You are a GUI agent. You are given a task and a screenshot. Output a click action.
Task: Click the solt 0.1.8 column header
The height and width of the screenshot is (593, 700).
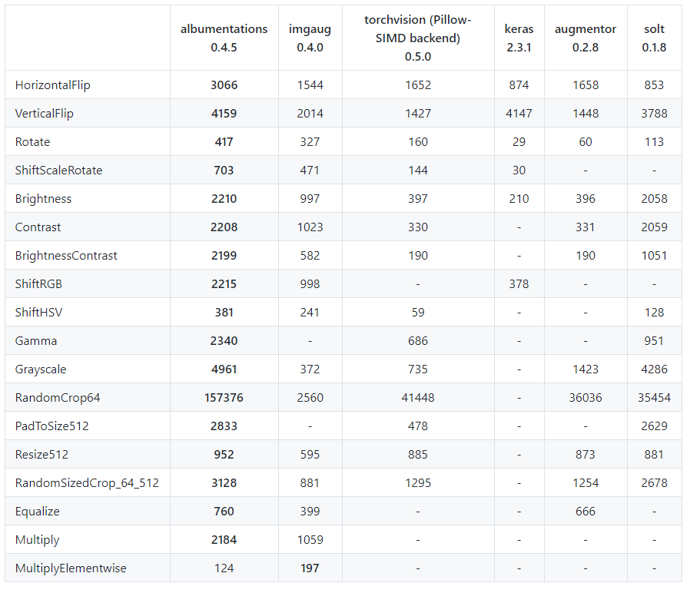coord(654,38)
